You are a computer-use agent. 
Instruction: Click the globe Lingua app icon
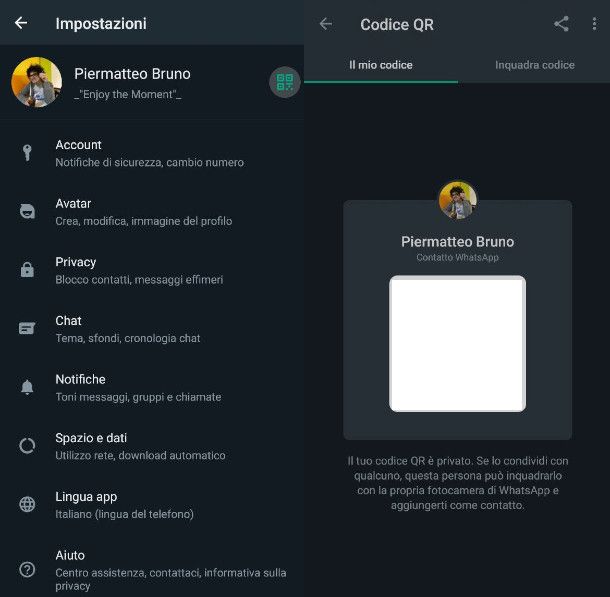click(27, 504)
